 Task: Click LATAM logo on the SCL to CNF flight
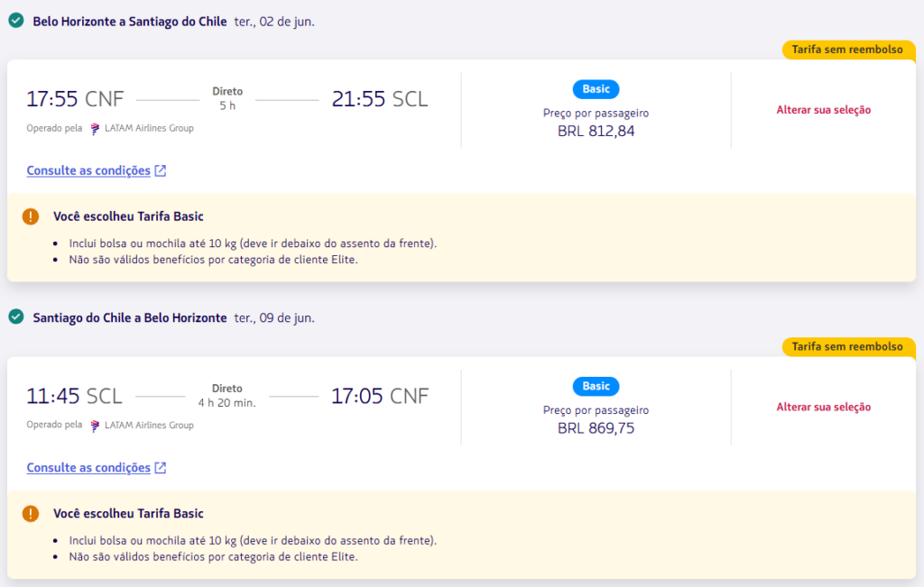(95, 426)
